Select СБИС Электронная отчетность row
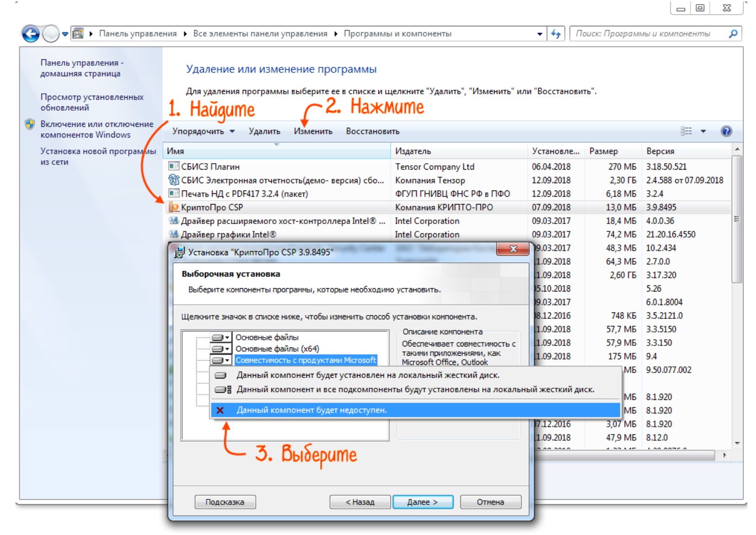 (447, 180)
